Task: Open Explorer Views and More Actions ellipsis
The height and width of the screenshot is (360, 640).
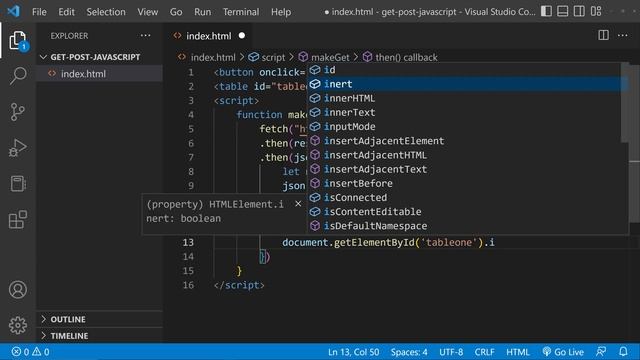Action: click(x=145, y=36)
